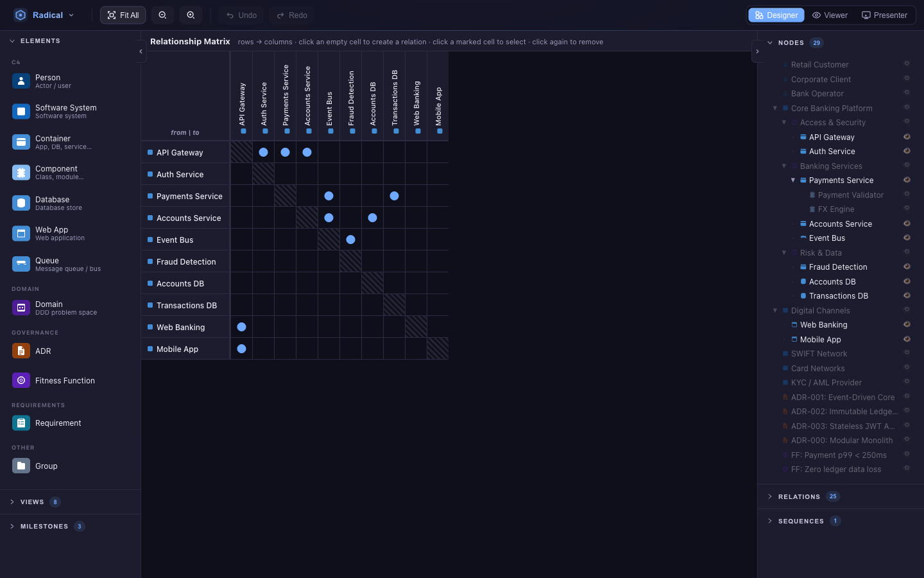Viewport: 924px width, 578px height.
Task: Select the Requirement element icon
Action: coord(21,423)
